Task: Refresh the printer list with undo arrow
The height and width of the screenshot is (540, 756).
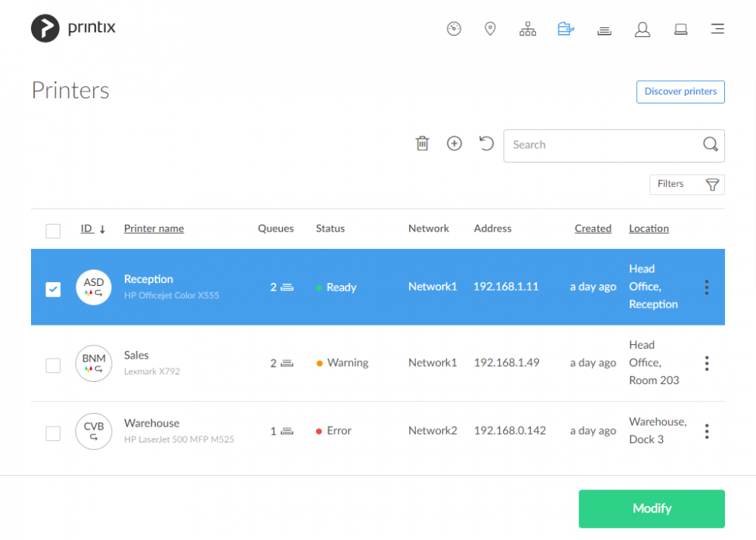Action: [x=485, y=143]
